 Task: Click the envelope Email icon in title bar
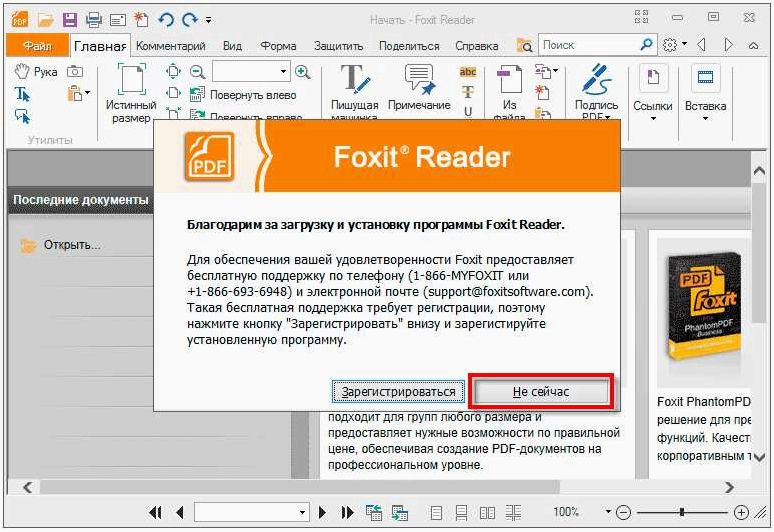(117, 20)
